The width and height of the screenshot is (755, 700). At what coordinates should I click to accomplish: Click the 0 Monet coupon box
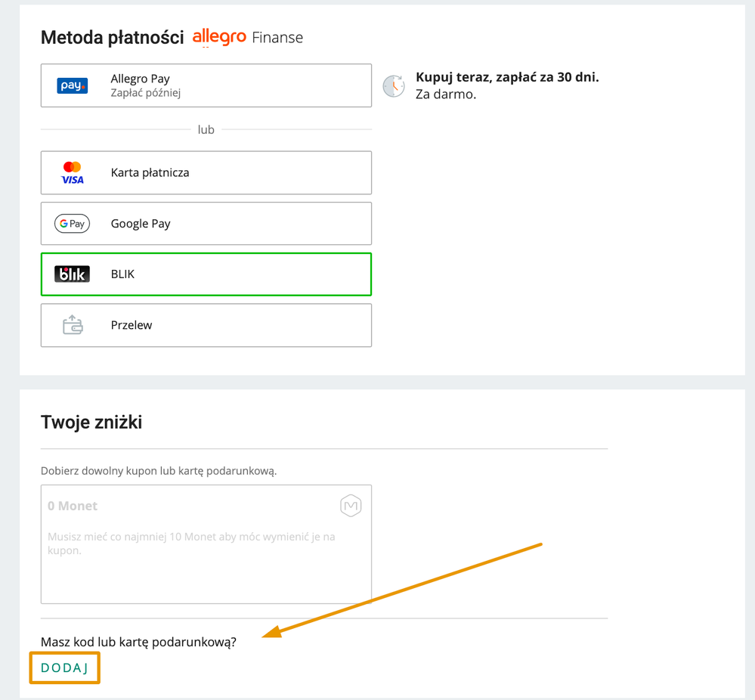(x=206, y=544)
